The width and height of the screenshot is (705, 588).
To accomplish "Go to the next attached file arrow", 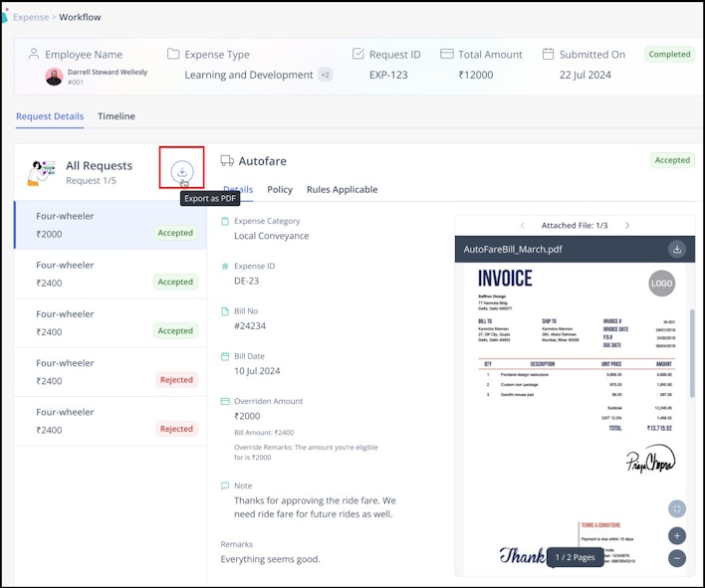I will click(x=627, y=226).
